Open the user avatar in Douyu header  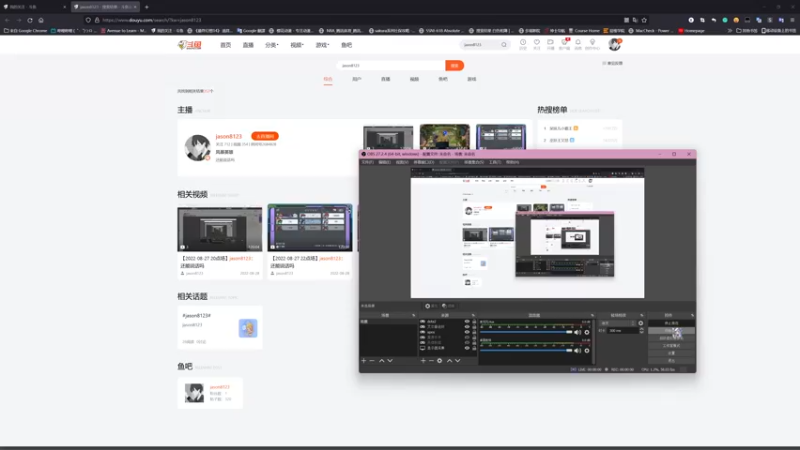614,44
